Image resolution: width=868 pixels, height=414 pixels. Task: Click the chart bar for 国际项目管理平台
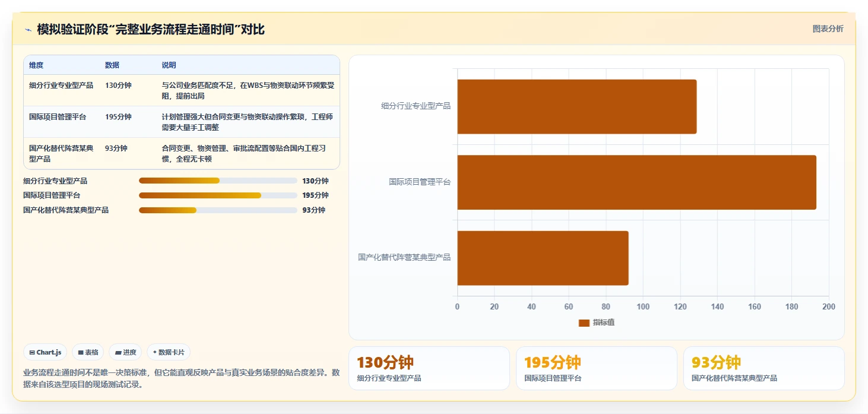point(636,182)
